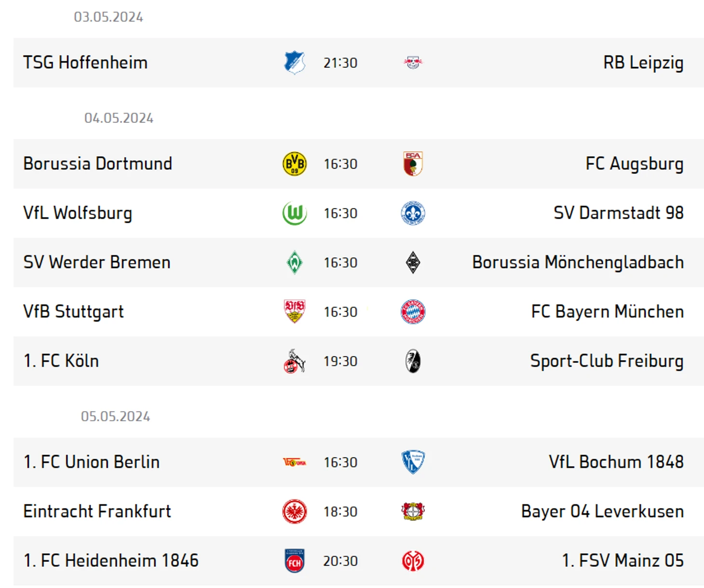Image resolution: width=704 pixels, height=588 pixels.
Task: Click the Eintracht Frankfurt eagle crest
Action: coord(295,512)
